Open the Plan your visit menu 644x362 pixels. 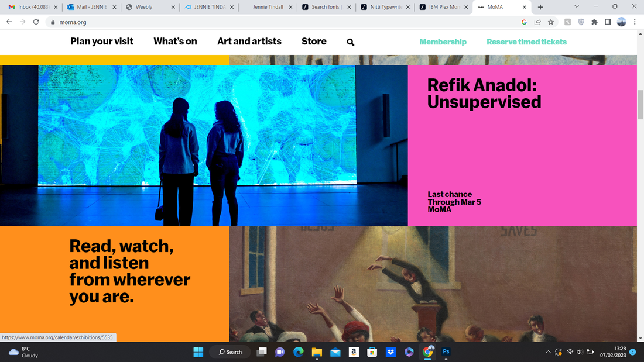point(102,42)
